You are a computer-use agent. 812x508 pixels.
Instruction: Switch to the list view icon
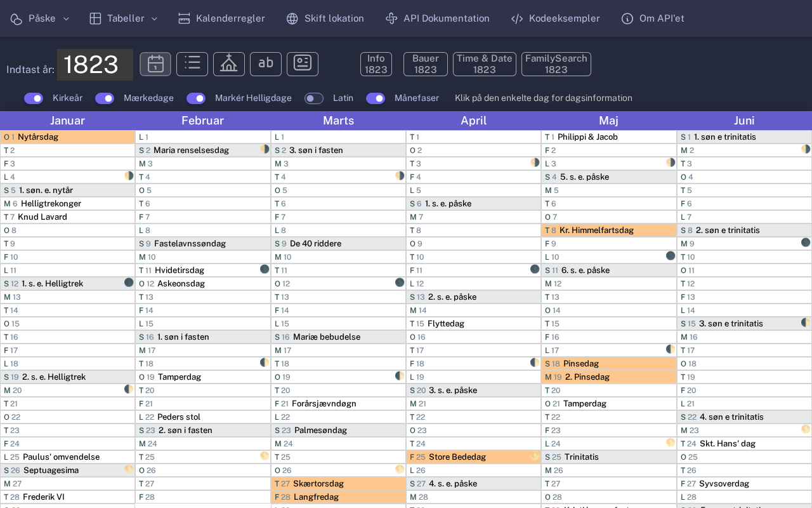192,64
